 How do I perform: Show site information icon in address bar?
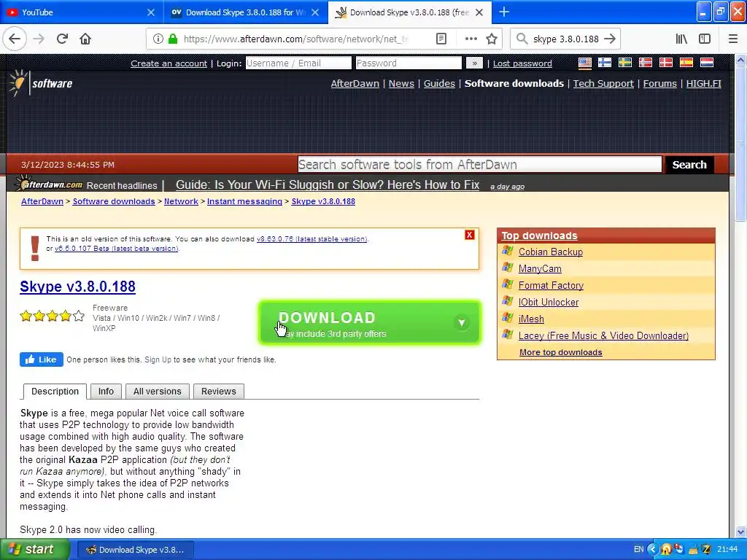tap(158, 39)
